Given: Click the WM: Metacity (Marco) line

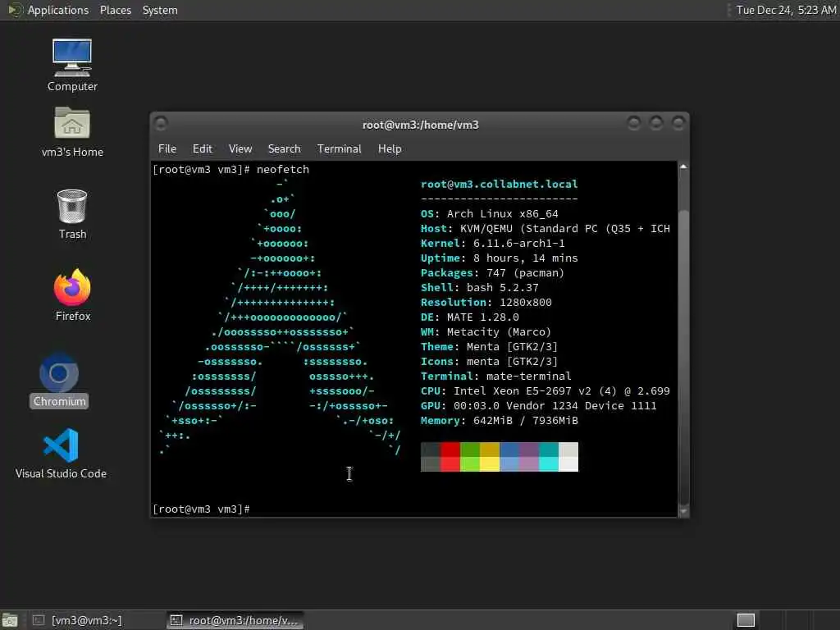Looking at the screenshot, I should (486, 332).
